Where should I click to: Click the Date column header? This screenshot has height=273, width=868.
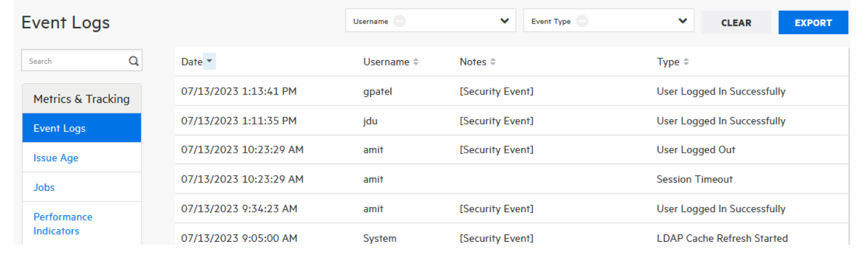click(x=192, y=62)
